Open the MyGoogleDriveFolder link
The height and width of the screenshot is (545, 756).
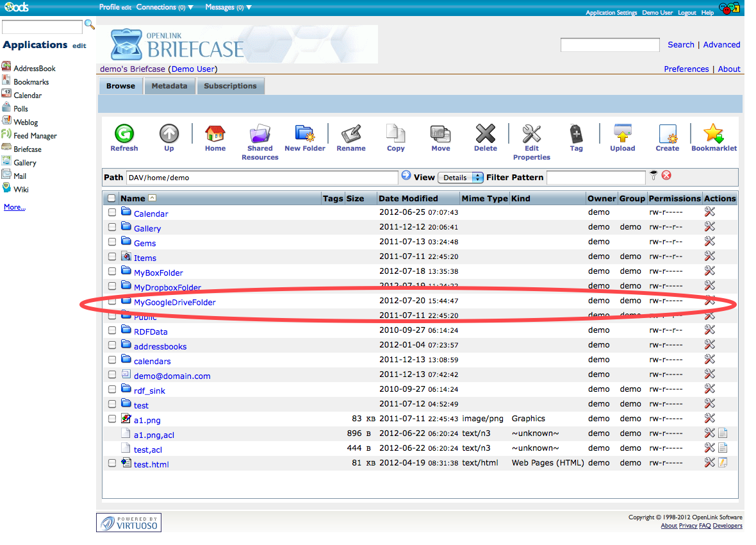(174, 302)
